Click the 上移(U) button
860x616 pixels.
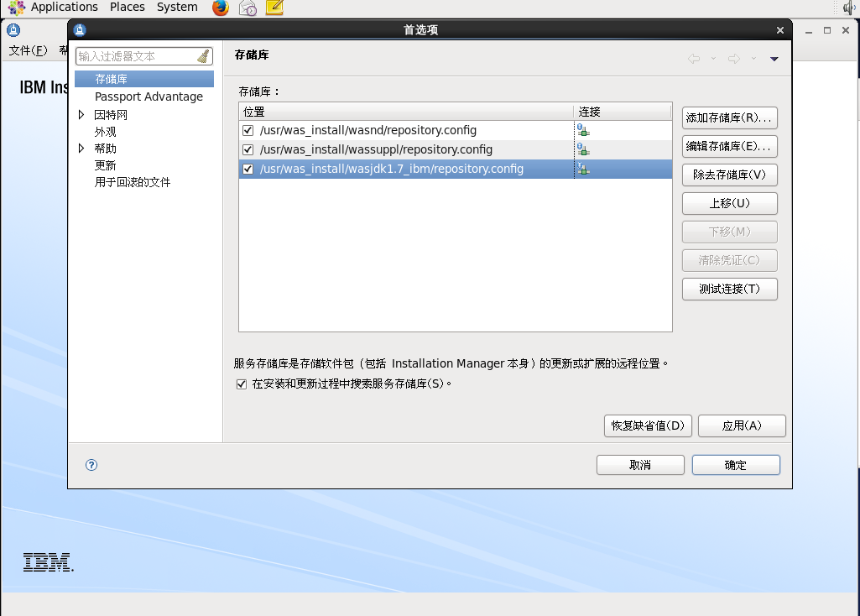coord(729,203)
